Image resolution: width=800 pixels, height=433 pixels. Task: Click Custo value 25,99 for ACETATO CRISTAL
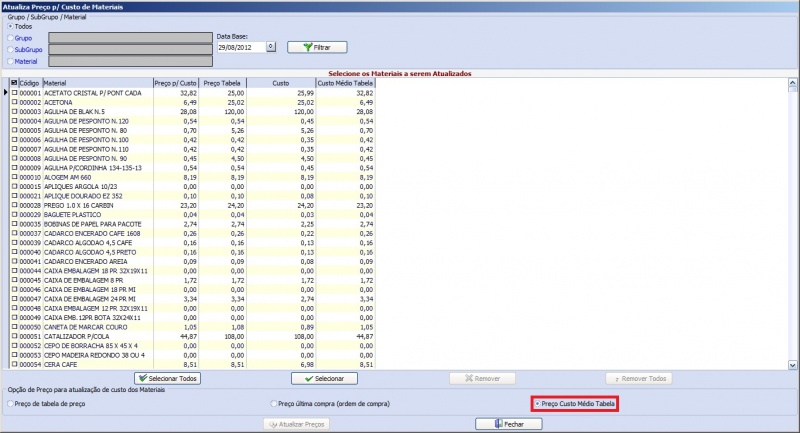pyautogui.click(x=306, y=93)
